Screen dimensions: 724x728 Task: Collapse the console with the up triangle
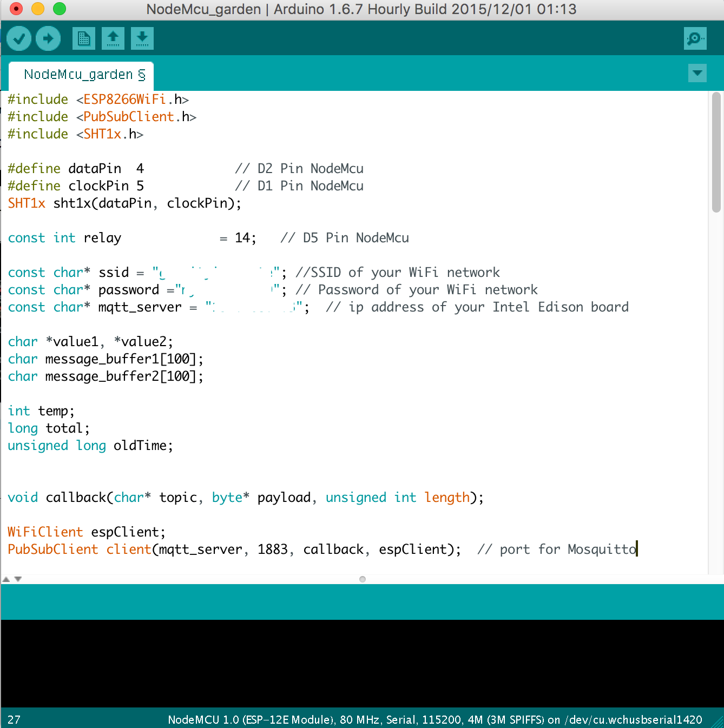(x=7, y=578)
